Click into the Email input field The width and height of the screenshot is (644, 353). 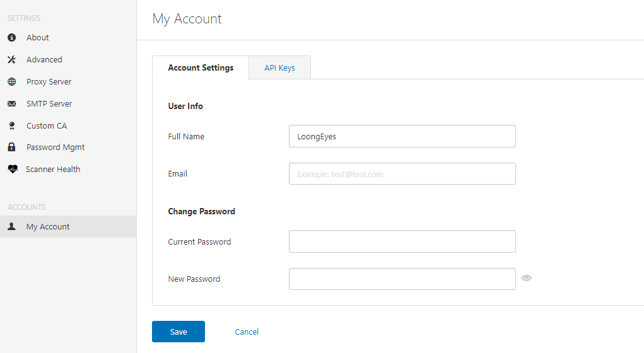point(402,174)
